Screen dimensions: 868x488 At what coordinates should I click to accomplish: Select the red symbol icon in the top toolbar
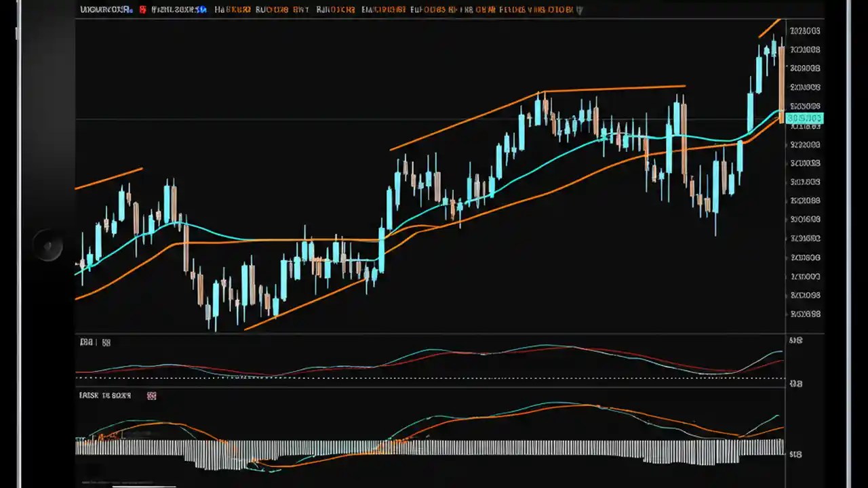coord(142,9)
